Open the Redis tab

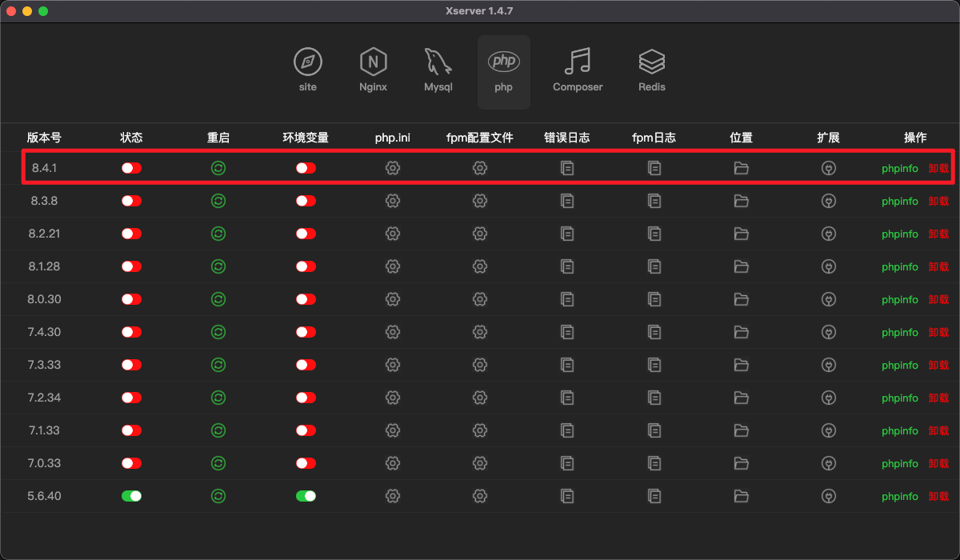tap(652, 71)
